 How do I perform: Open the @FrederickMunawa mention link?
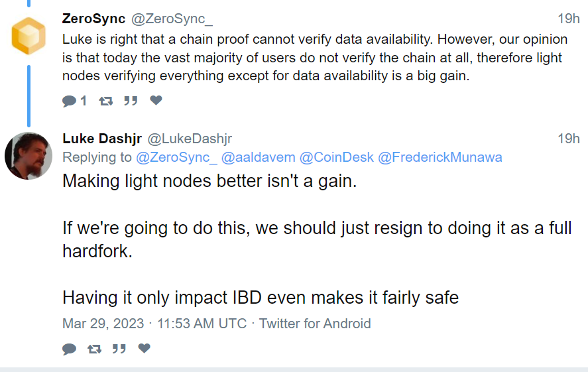[x=440, y=158]
